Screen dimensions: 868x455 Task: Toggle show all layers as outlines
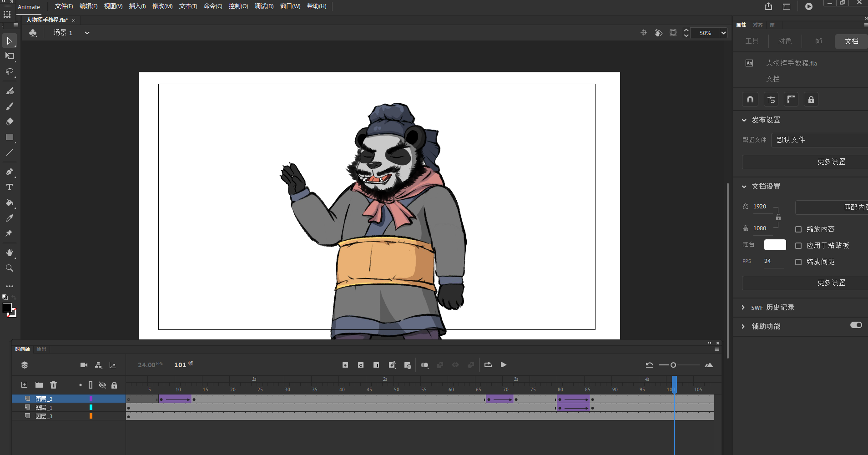pos(91,385)
